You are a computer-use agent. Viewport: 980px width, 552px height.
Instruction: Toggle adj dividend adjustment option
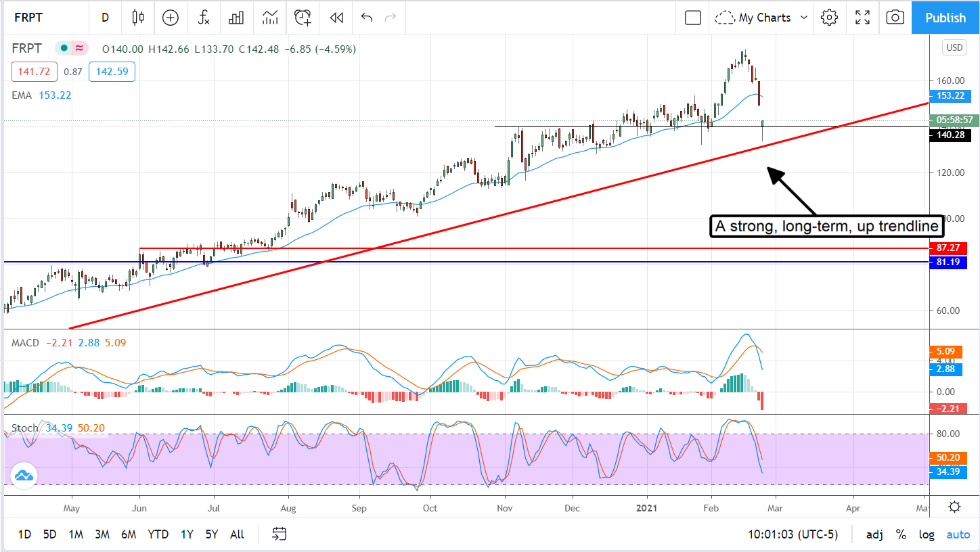[x=874, y=534]
